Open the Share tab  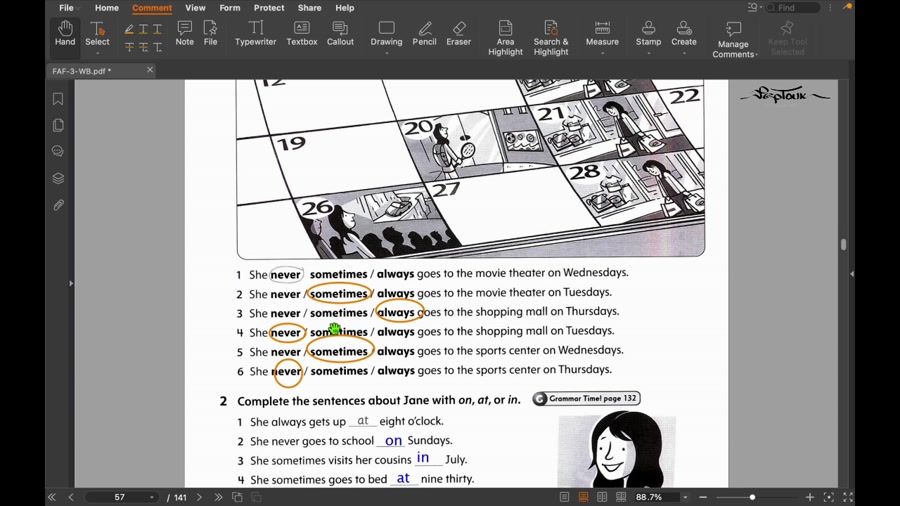(x=309, y=8)
